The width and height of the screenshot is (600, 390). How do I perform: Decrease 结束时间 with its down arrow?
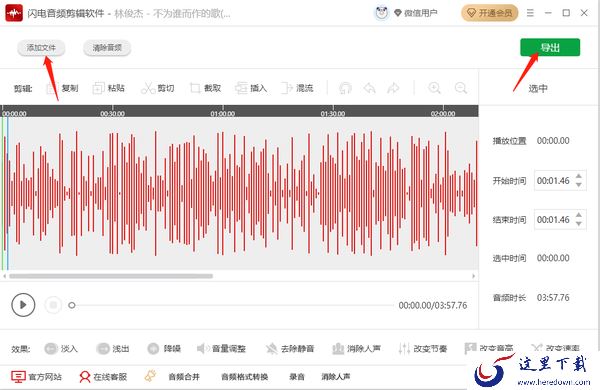tap(579, 224)
